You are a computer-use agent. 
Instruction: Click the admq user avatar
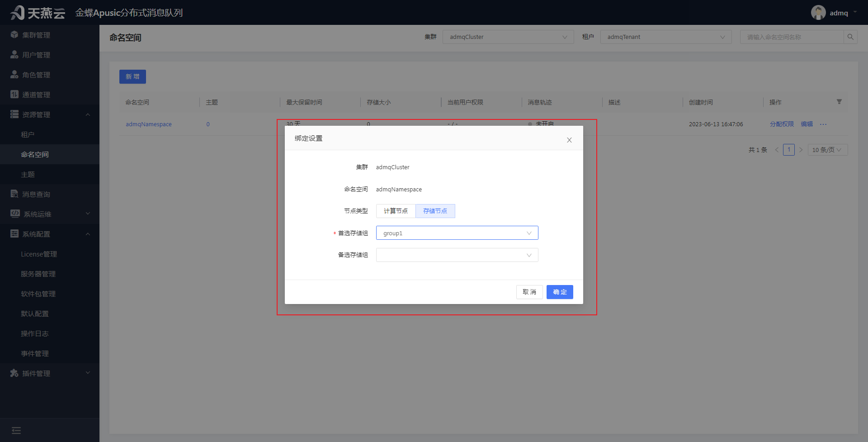[818, 13]
